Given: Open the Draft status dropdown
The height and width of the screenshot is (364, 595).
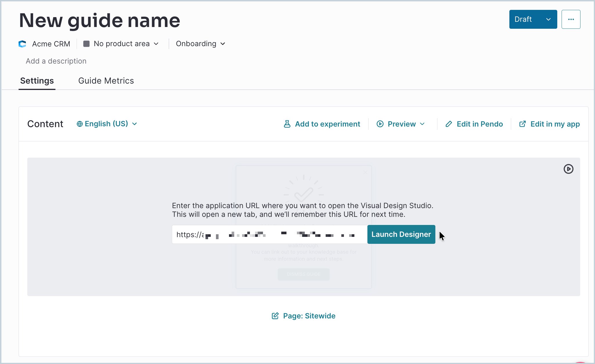Looking at the screenshot, I should [533, 19].
